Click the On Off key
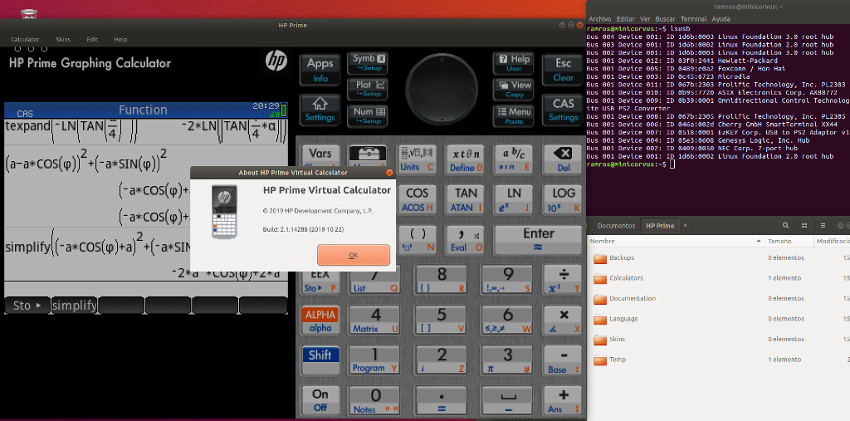Viewport: 850px width, 421px height. [x=320, y=401]
